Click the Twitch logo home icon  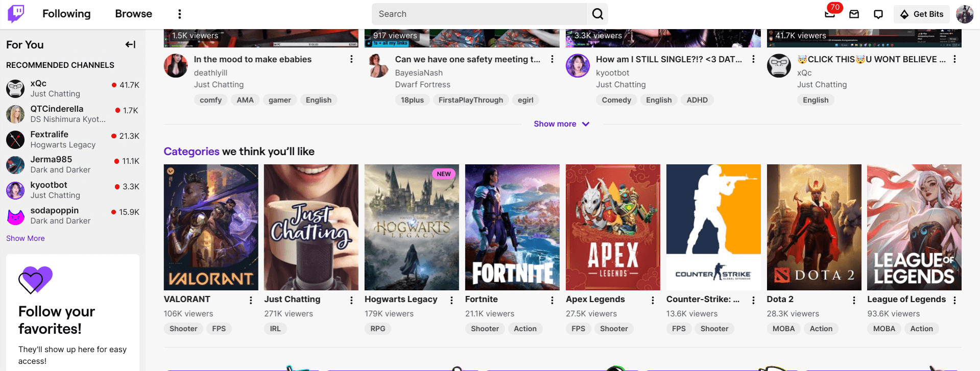point(16,14)
